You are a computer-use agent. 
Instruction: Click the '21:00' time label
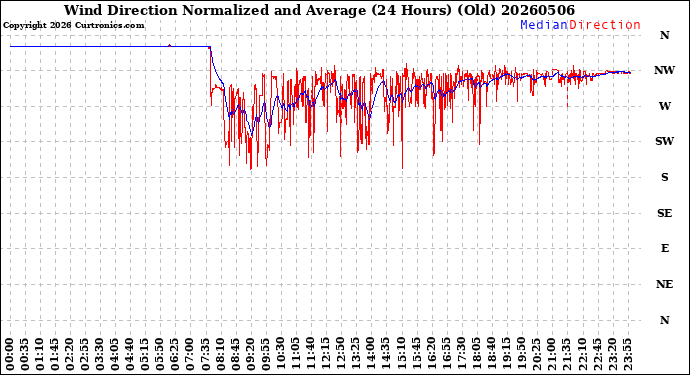(552, 355)
